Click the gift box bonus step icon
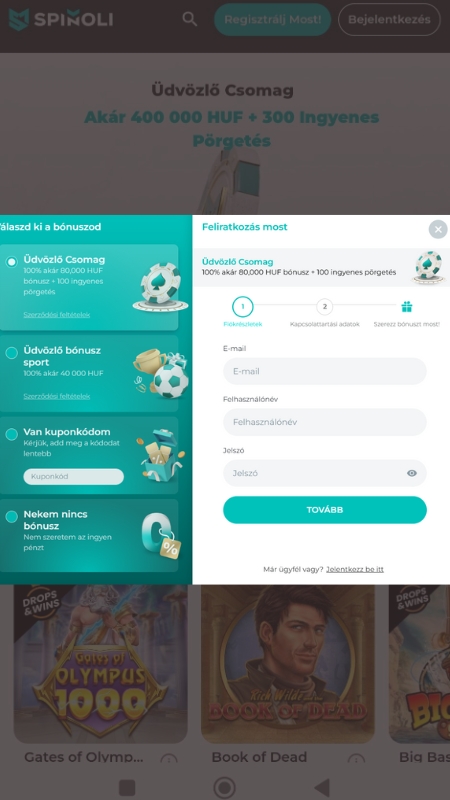The image size is (450, 800). coord(407,307)
